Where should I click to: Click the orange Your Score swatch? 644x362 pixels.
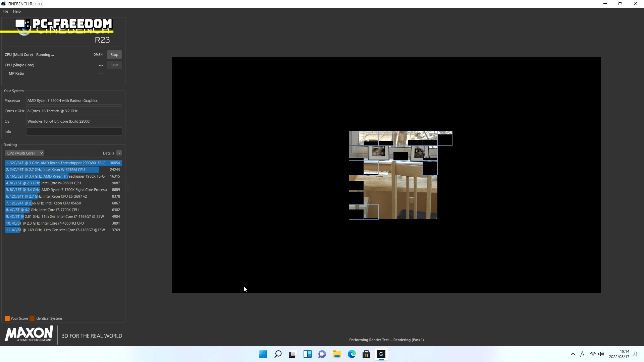pos(7,318)
